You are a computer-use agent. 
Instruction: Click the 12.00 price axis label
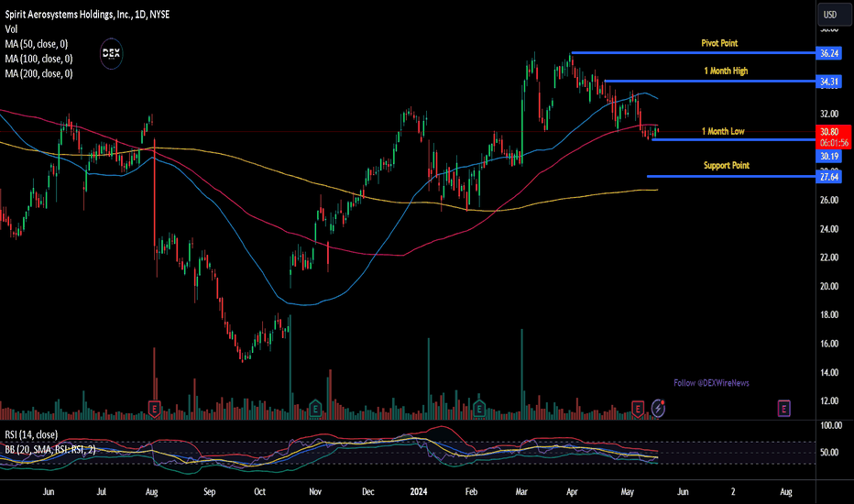click(x=829, y=400)
